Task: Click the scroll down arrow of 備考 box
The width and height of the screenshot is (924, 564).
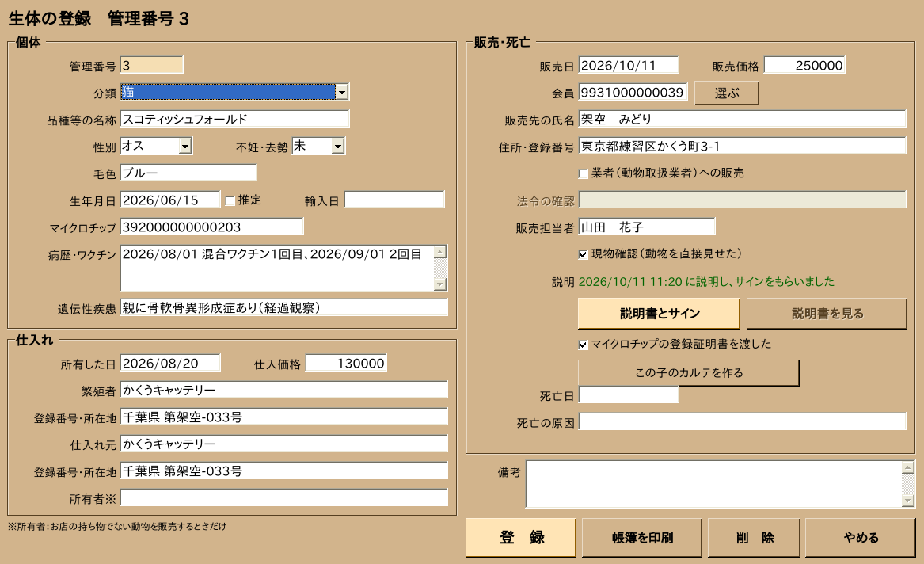Action: 908,501
